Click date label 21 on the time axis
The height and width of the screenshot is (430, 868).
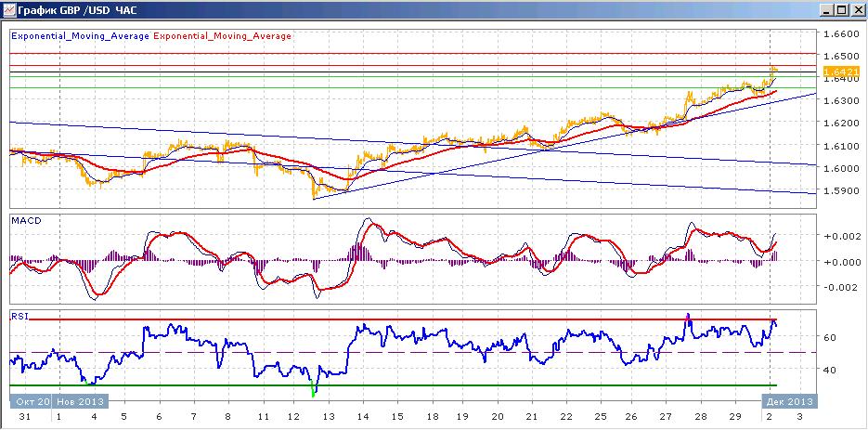pos(533,417)
